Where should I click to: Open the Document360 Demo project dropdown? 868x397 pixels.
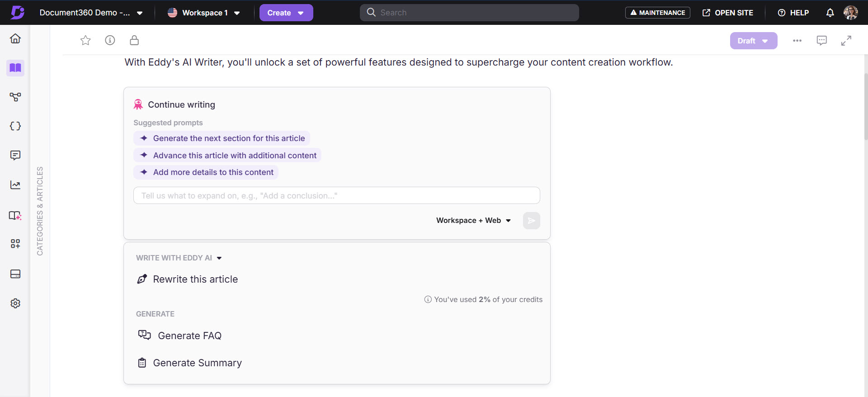[x=91, y=13]
